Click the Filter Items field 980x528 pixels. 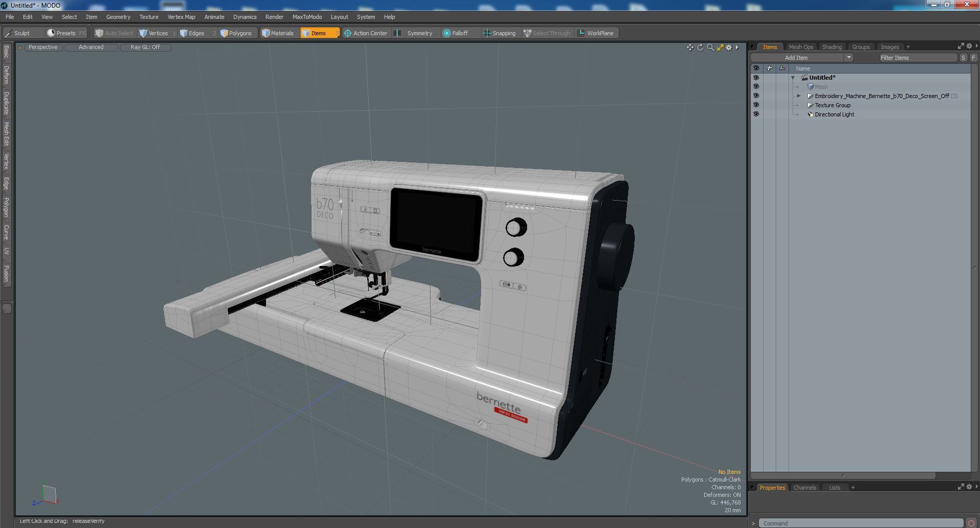pyautogui.click(x=918, y=58)
